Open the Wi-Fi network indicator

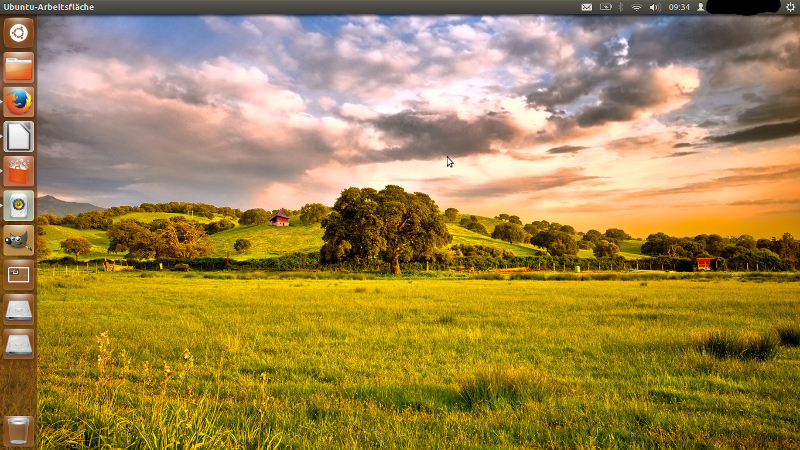pyautogui.click(x=636, y=7)
